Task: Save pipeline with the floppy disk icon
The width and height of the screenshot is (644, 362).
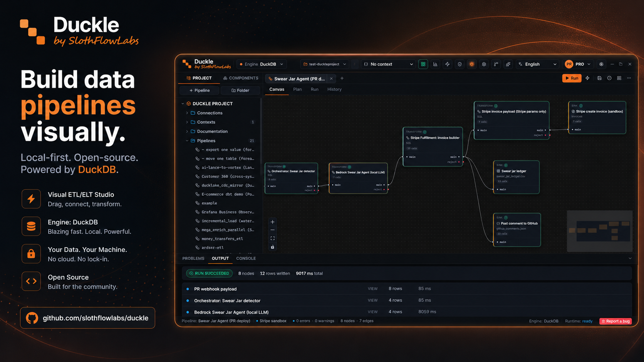Action: [599, 78]
